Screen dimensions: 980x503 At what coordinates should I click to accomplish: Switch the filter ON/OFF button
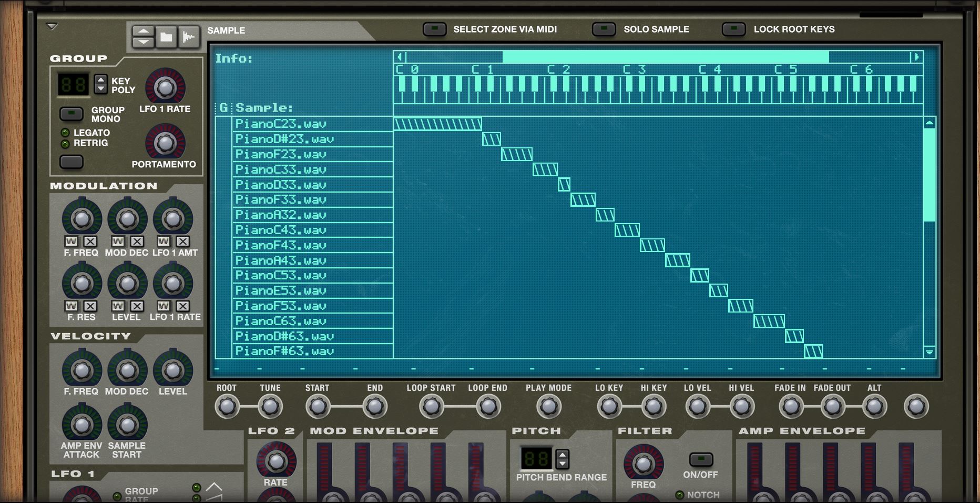point(701,459)
